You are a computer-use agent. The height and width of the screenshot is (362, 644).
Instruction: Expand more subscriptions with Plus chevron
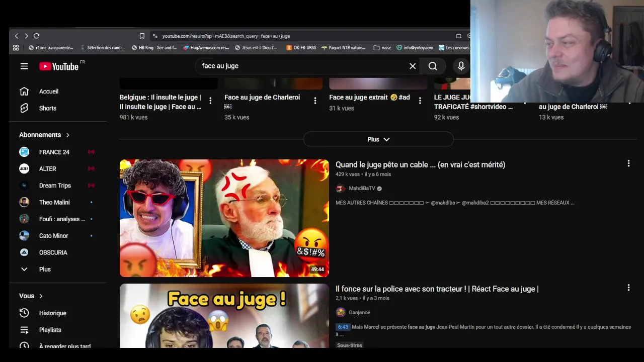point(24,269)
